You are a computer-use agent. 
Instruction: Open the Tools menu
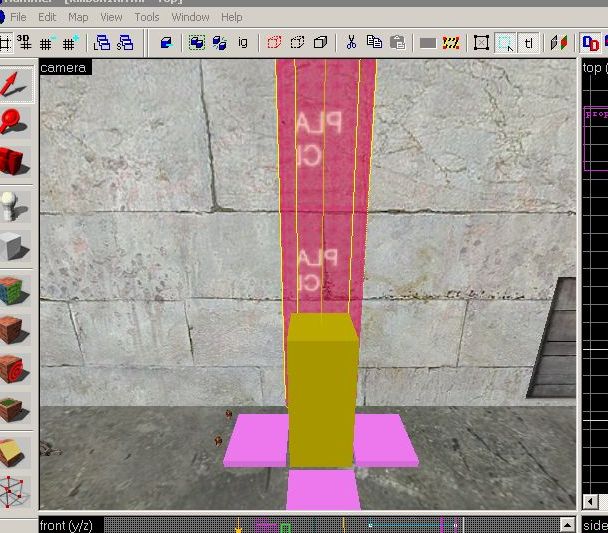pos(147,17)
